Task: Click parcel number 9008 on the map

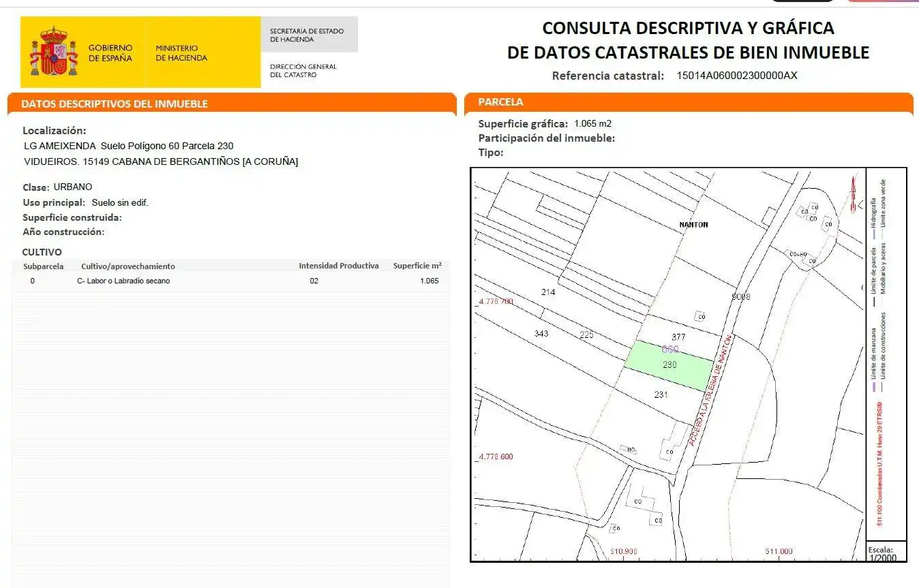Action: (741, 296)
